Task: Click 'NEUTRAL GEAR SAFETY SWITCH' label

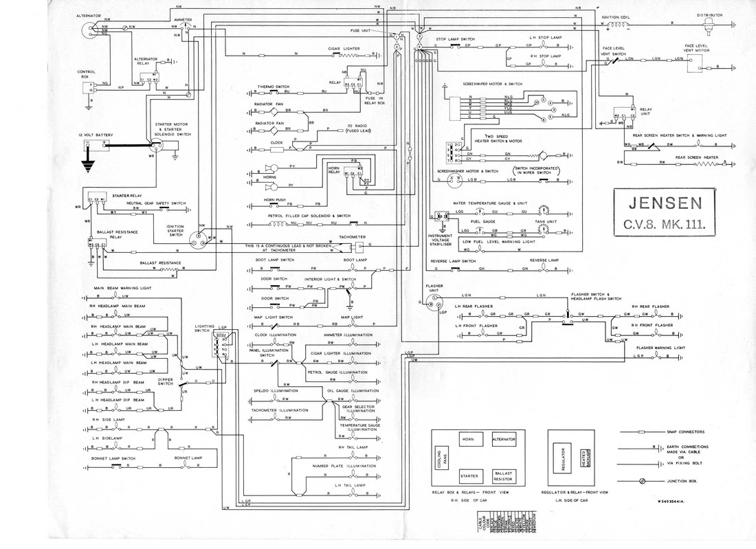Action: click(x=156, y=203)
